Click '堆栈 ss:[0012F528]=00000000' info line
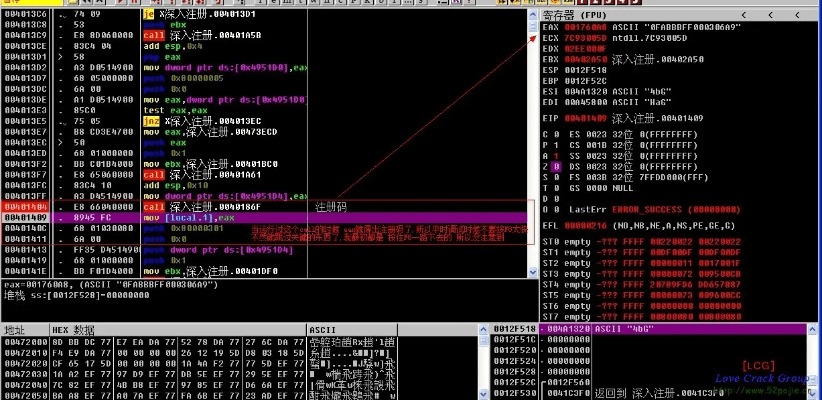This screenshot has width=822, height=400. [x=77, y=295]
